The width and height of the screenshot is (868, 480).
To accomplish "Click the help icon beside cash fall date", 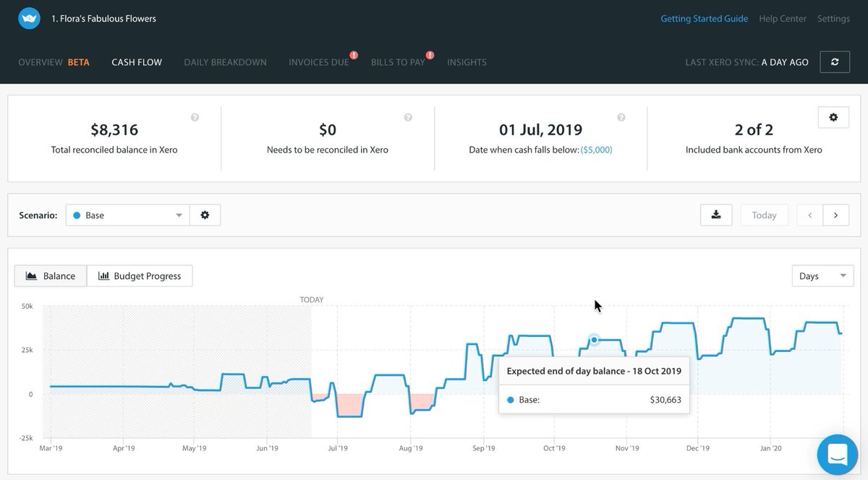I will coord(620,116).
